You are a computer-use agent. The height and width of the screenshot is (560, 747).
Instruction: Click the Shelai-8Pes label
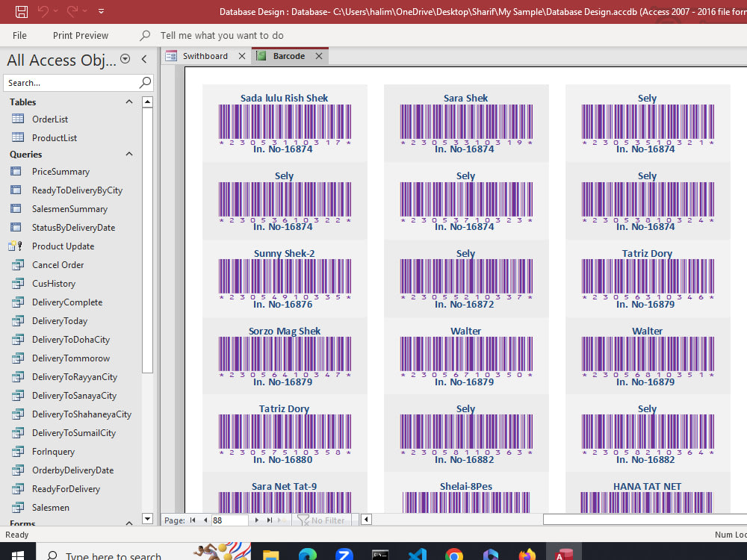coord(466,486)
